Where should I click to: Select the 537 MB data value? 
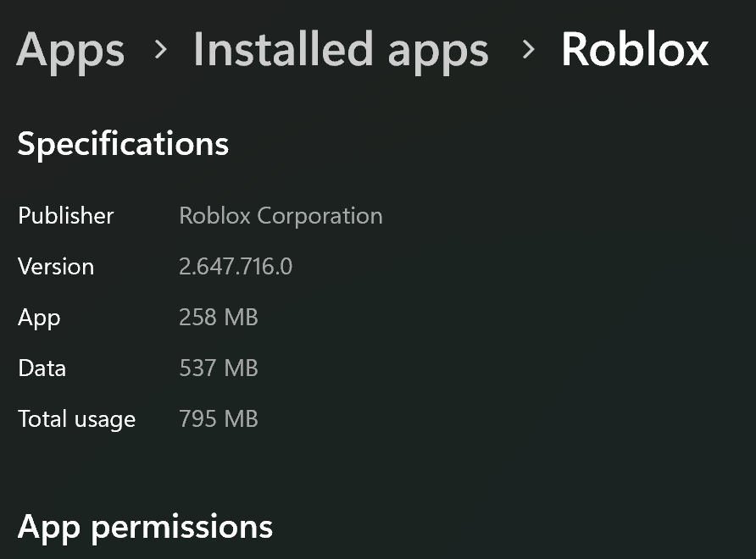[x=219, y=368]
